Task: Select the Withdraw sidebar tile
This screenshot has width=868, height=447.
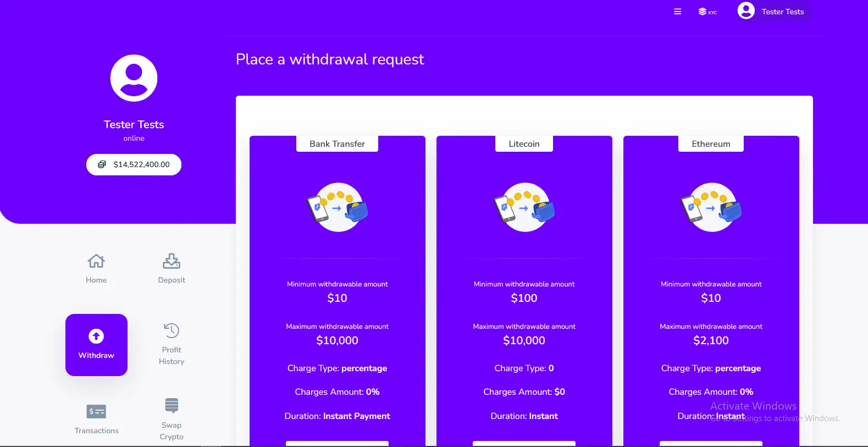Action: tap(96, 345)
